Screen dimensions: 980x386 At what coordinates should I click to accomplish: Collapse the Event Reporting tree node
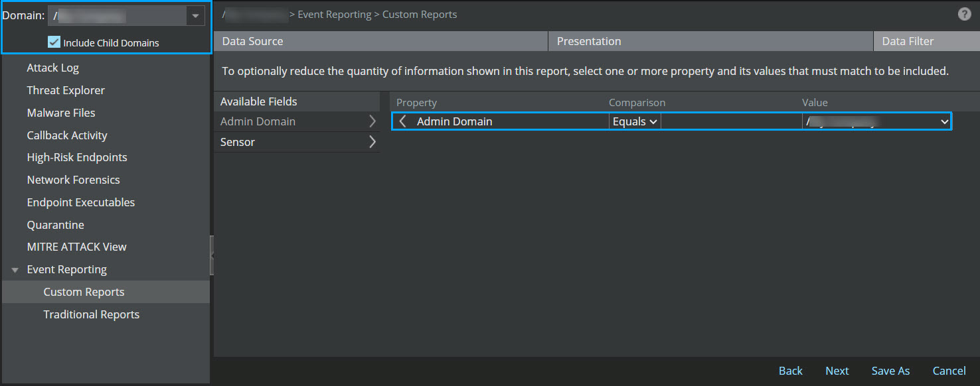(x=15, y=270)
